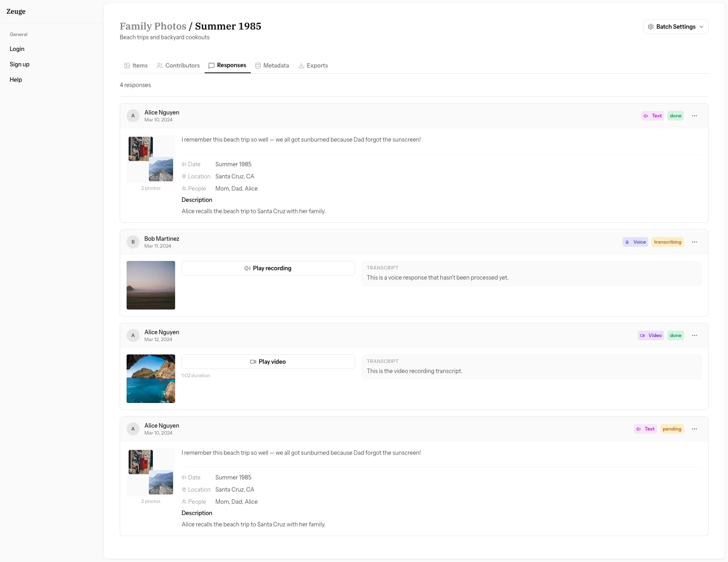Click ellipsis on first Alice Nguyen response
728x562 pixels.
point(694,116)
